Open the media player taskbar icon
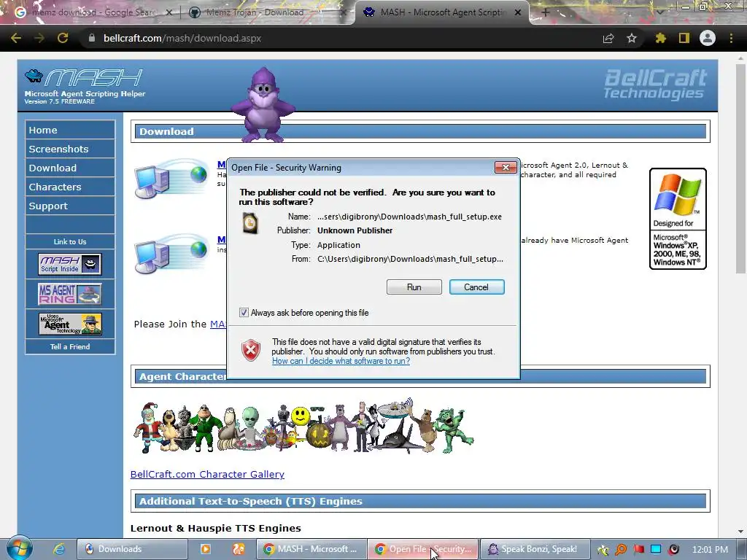 (x=205, y=549)
